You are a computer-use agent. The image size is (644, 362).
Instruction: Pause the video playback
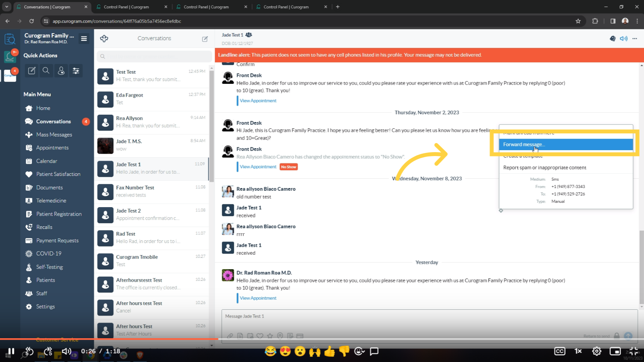(11, 351)
